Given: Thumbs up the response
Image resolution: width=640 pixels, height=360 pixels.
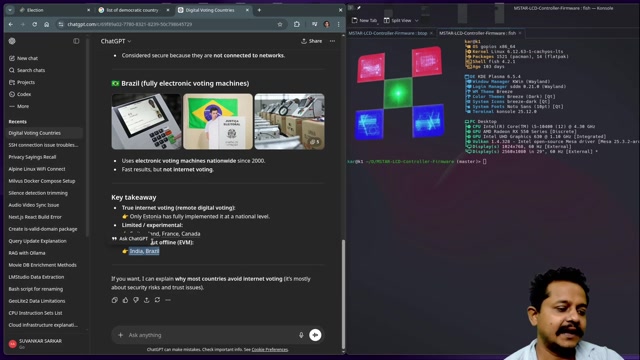Looking at the screenshot, I should coord(125,300).
